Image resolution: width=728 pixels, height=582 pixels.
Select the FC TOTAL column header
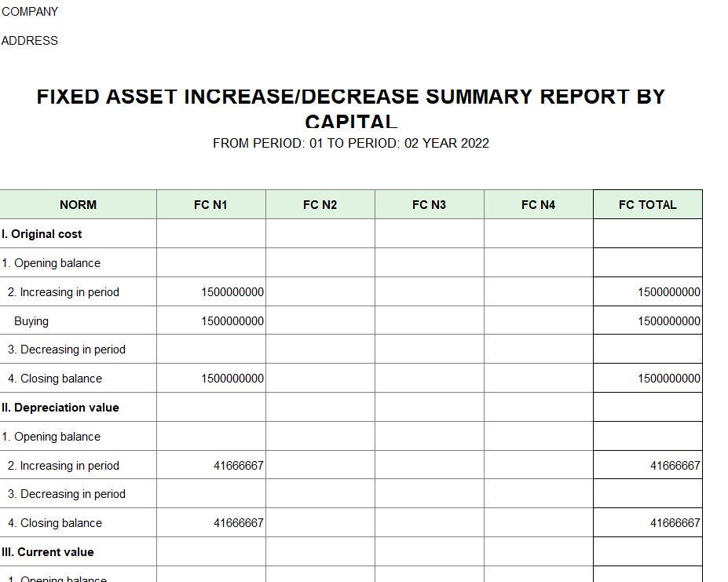[647, 205]
